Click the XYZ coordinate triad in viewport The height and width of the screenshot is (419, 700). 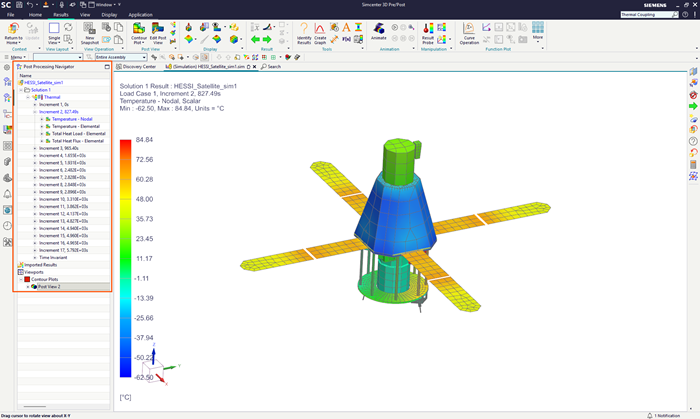coord(158,365)
